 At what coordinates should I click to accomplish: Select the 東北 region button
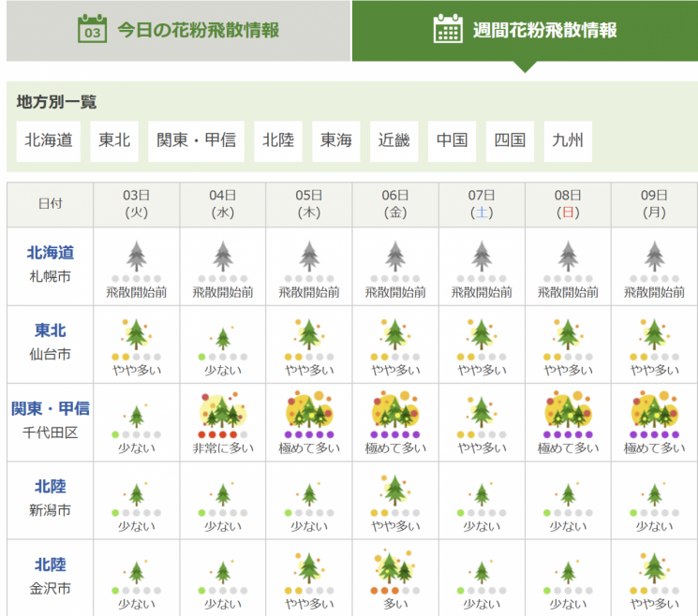pos(115,140)
